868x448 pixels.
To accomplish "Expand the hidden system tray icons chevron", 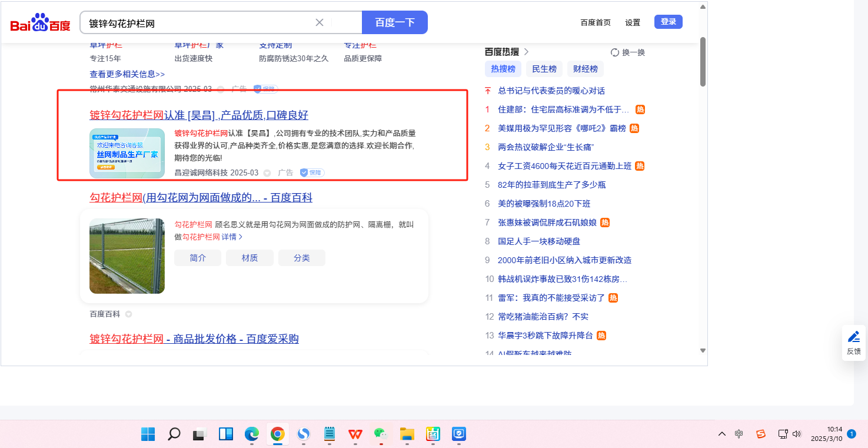I will click(721, 434).
